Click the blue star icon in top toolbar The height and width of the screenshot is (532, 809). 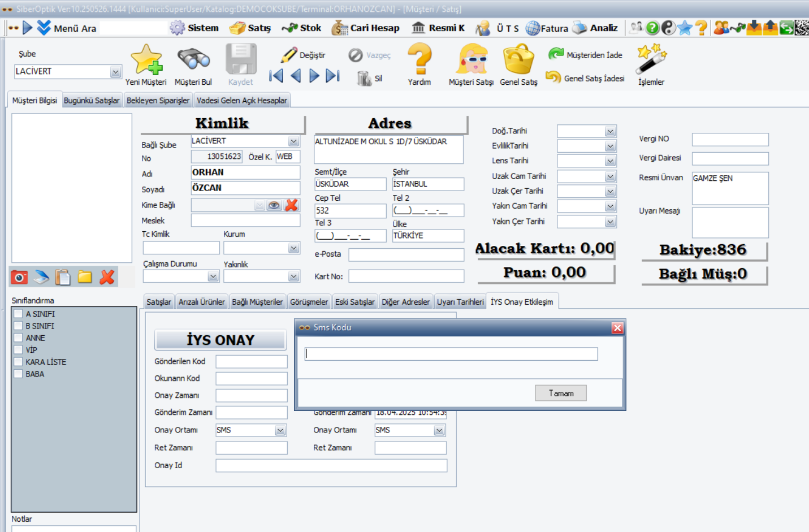(685, 28)
